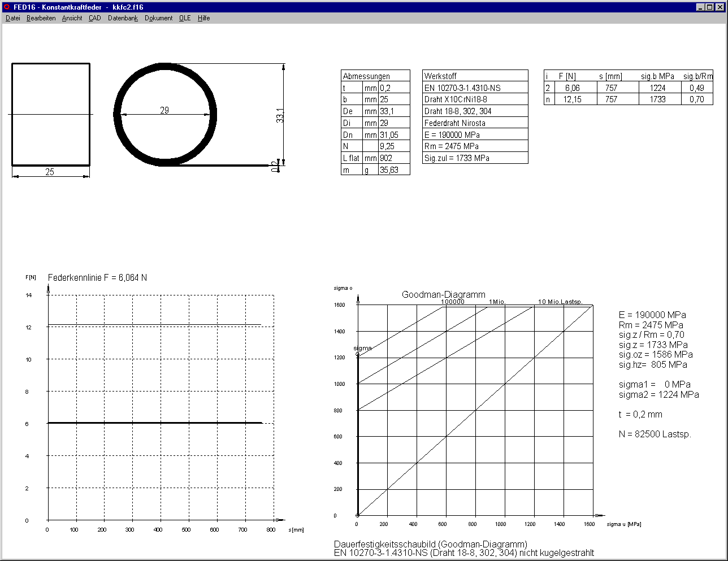Minimize the FED16 window
Viewport: 728px width, 561px height.
coord(700,7)
